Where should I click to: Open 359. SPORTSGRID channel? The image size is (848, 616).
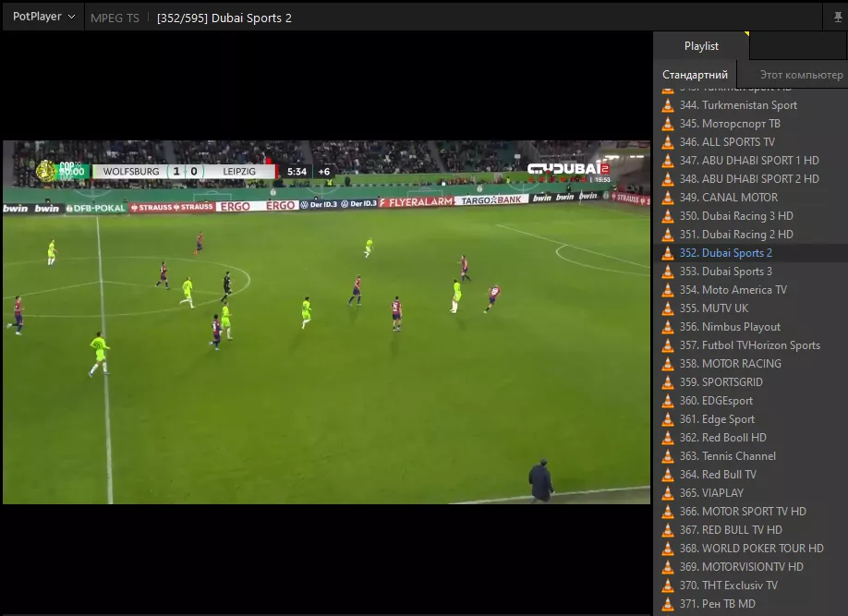click(751, 382)
